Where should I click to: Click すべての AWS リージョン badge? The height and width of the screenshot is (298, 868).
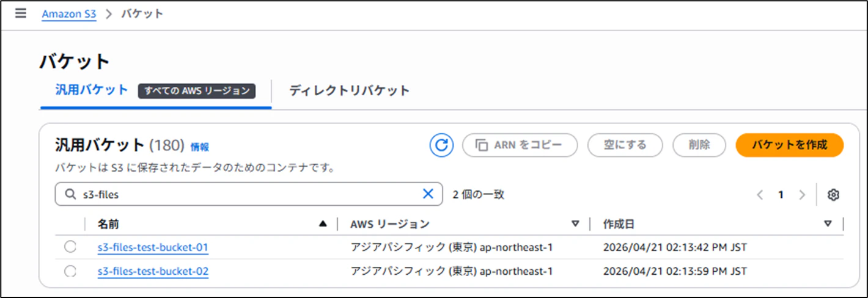(197, 90)
